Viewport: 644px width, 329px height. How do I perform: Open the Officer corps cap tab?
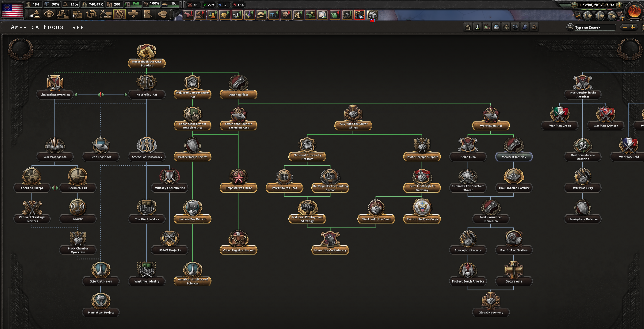[162, 14]
